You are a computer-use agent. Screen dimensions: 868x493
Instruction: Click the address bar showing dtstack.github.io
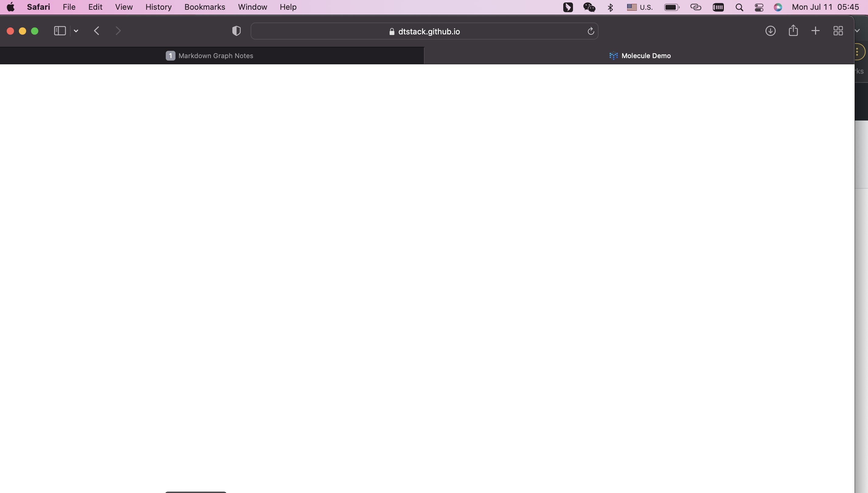424,31
